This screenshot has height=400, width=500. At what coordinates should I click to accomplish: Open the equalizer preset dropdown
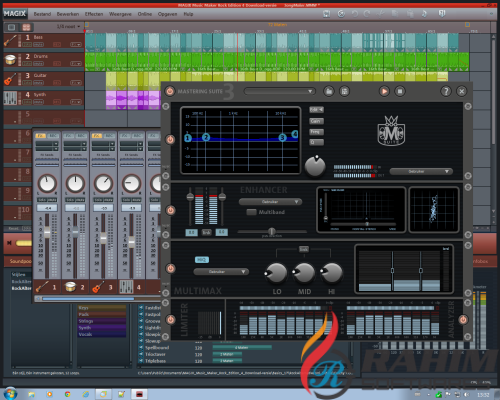click(421, 171)
